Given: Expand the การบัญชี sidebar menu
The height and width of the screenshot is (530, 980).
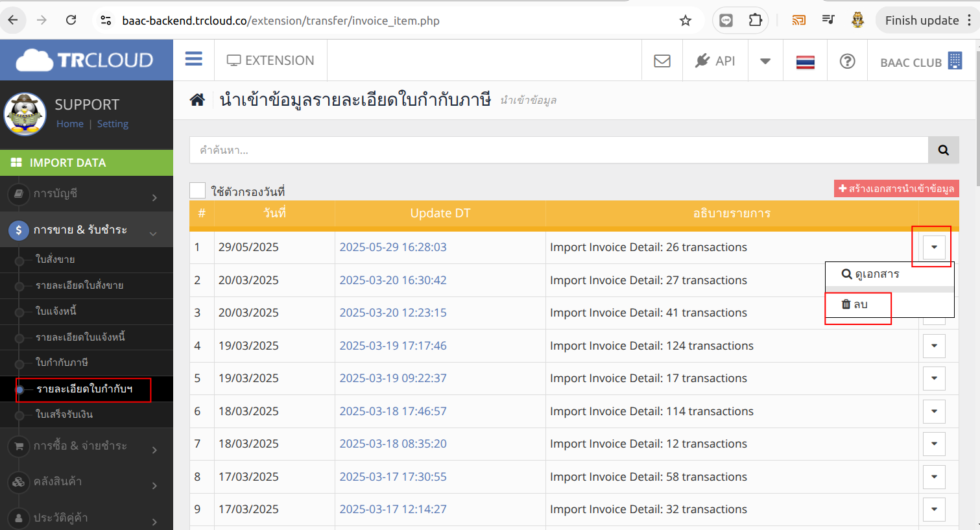Looking at the screenshot, I should [86, 193].
